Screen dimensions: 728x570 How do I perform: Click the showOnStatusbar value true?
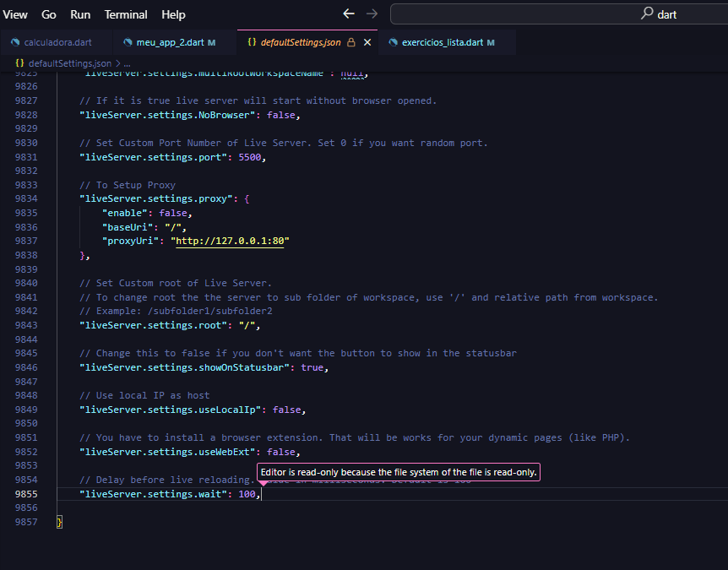tap(312, 367)
